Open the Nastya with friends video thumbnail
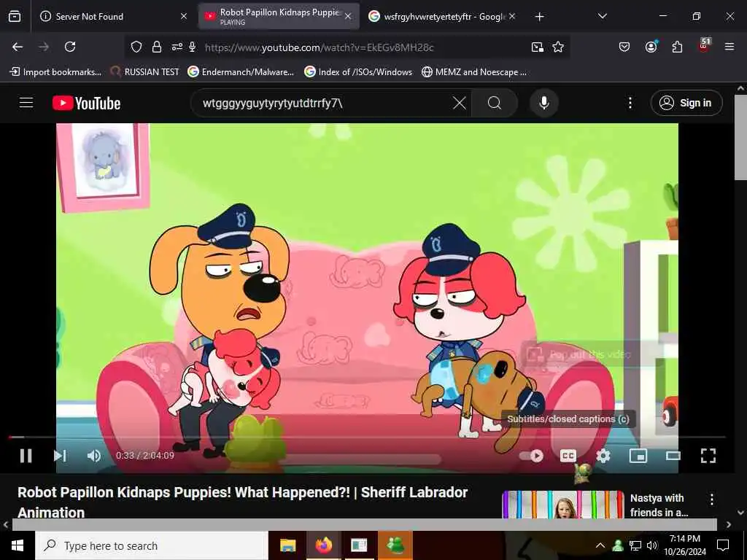The width and height of the screenshot is (747, 560). point(562,505)
